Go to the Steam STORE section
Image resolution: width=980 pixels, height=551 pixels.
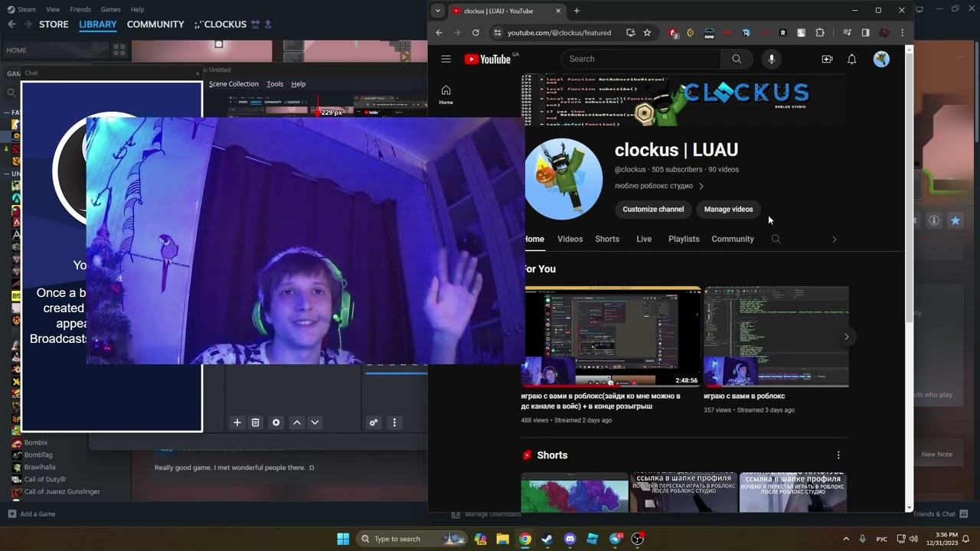tap(54, 24)
